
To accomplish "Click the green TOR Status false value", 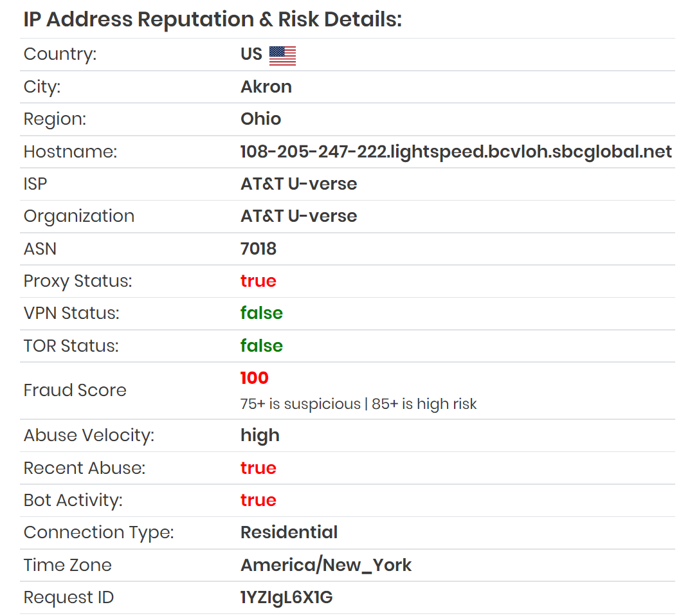I will coord(262,345).
